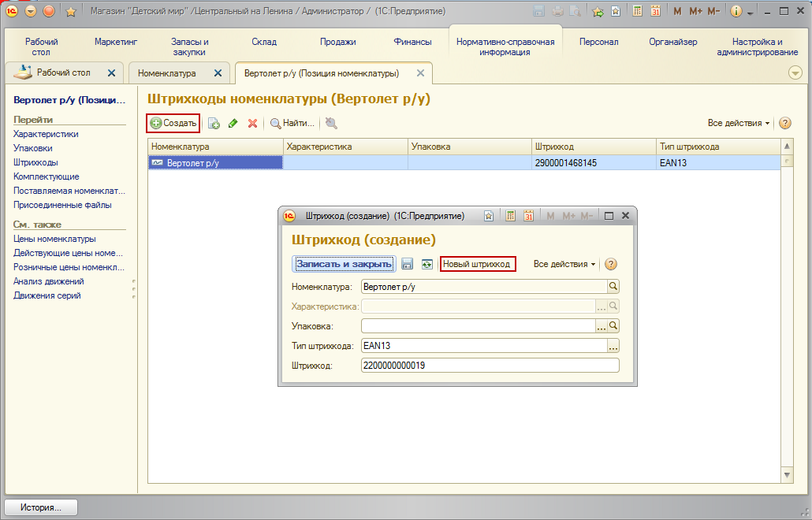
Task: Click the Новый штрихкод button
Action: (x=478, y=264)
